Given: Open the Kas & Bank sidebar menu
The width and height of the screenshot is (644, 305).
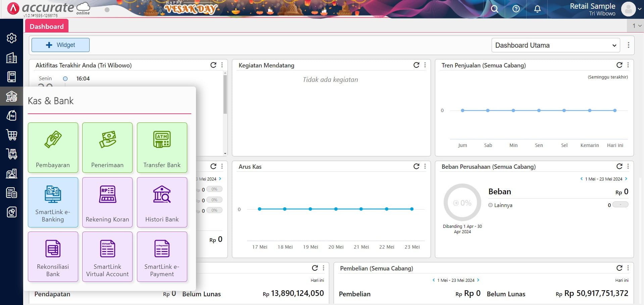Looking at the screenshot, I should (11, 97).
